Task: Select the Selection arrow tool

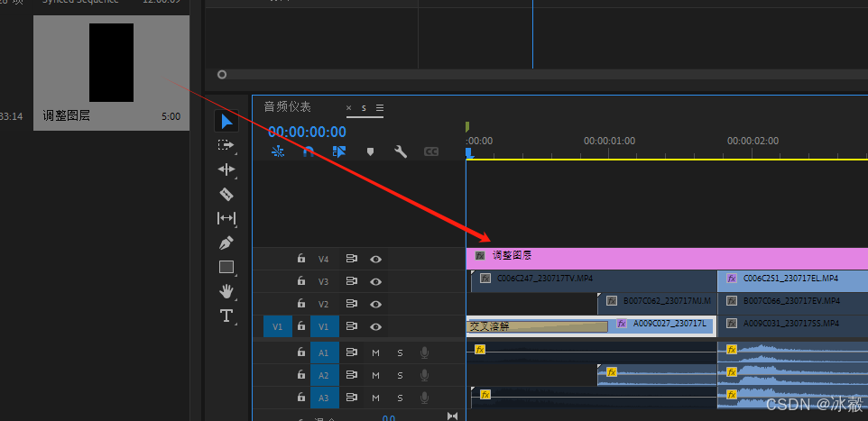Action: click(226, 121)
